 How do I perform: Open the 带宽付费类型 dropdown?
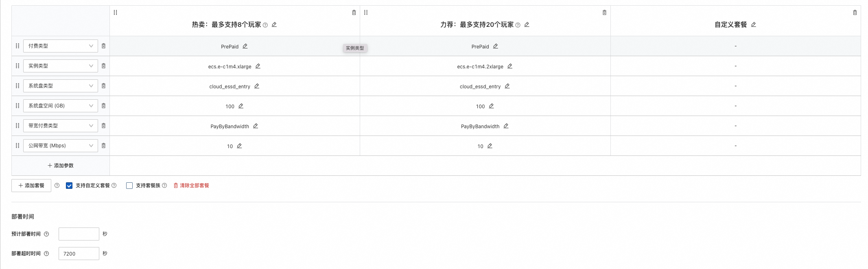(60, 126)
